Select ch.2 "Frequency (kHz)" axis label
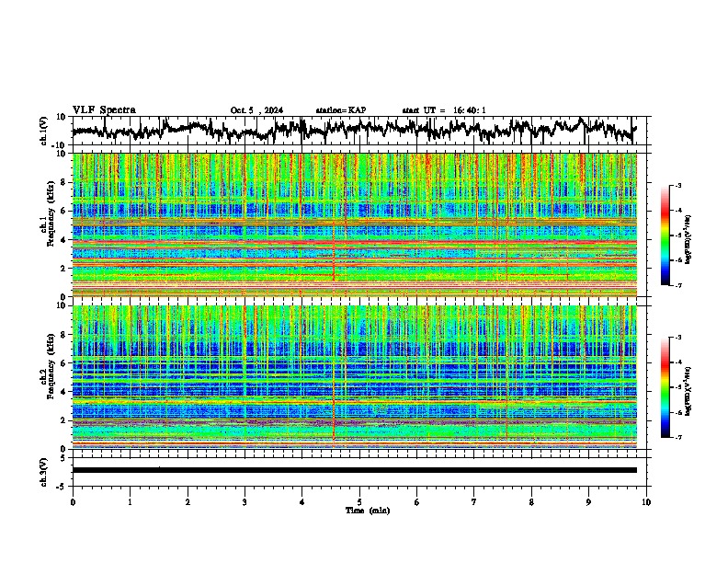The width and height of the screenshot is (728, 563). (51, 366)
